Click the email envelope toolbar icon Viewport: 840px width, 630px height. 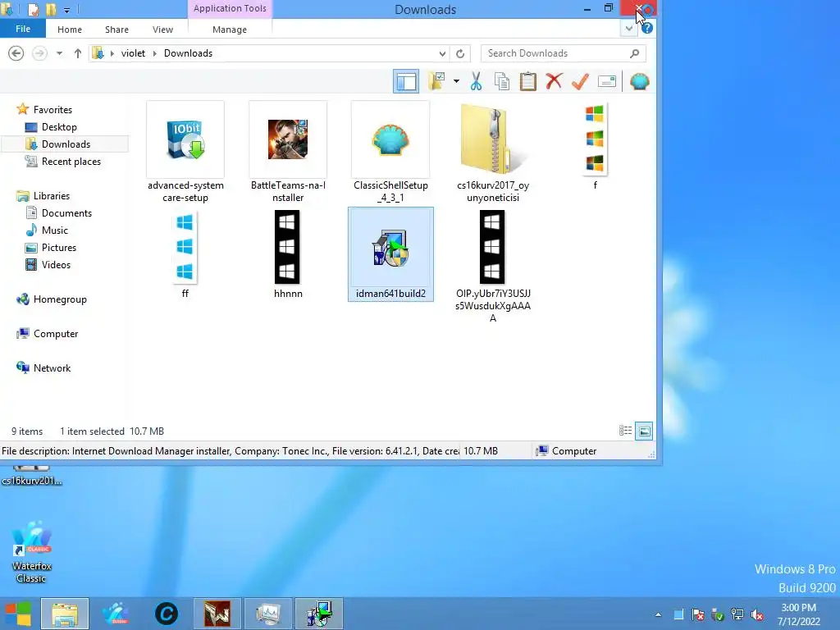pos(606,81)
